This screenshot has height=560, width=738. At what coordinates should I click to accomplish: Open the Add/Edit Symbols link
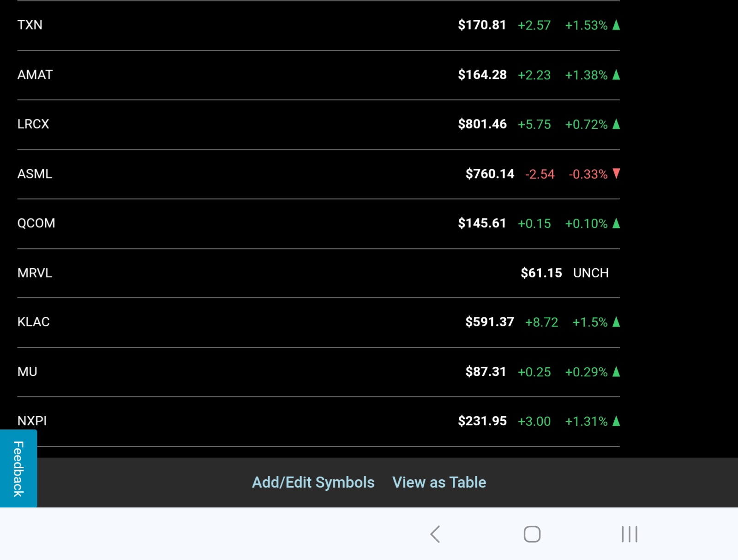[x=313, y=483]
